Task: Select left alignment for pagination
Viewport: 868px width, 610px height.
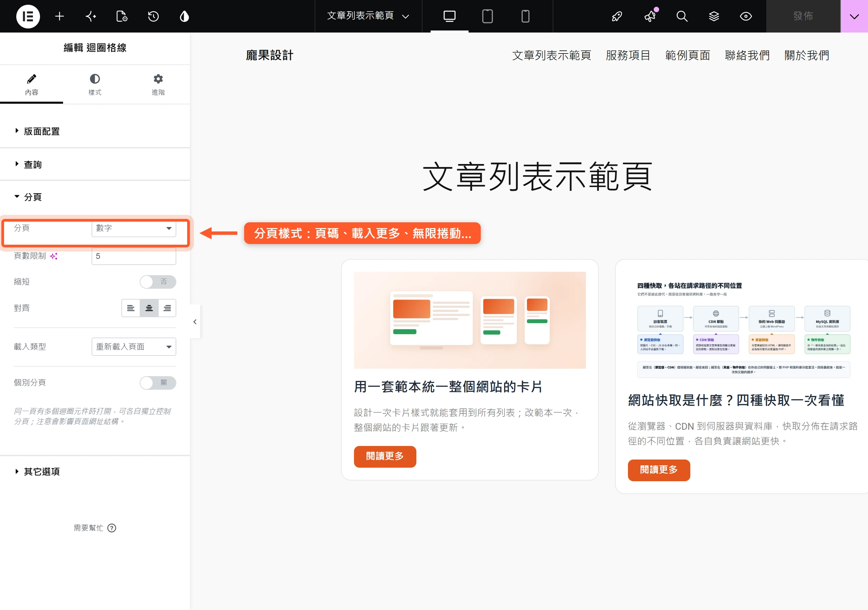Action: [x=131, y=308]
